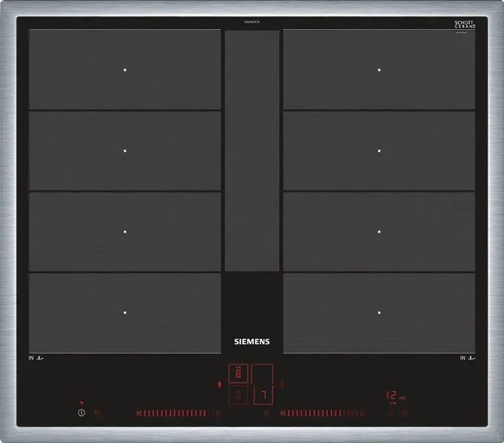Tap center dot of top-left cooking zone

tap(125, 70)
